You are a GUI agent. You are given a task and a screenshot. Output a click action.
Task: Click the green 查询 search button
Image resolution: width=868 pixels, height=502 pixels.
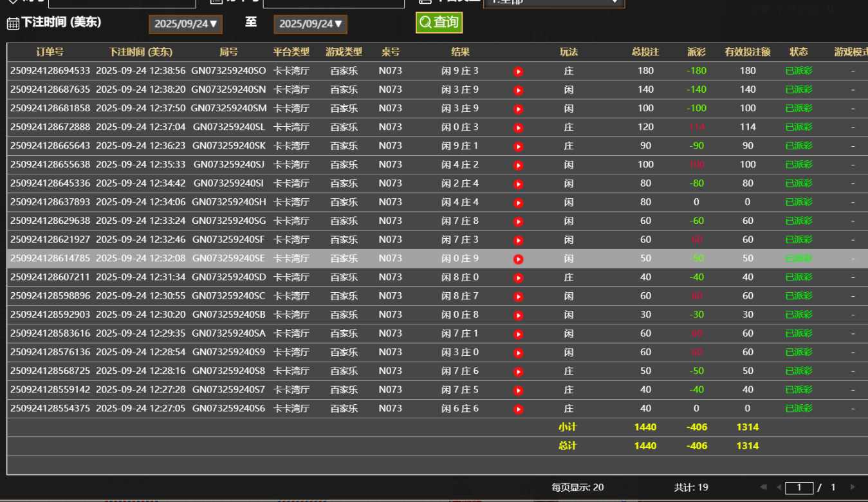pos(439,23)
